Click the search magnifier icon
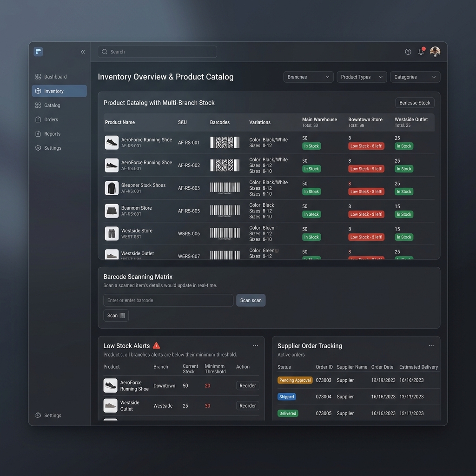 pos(105,52)
